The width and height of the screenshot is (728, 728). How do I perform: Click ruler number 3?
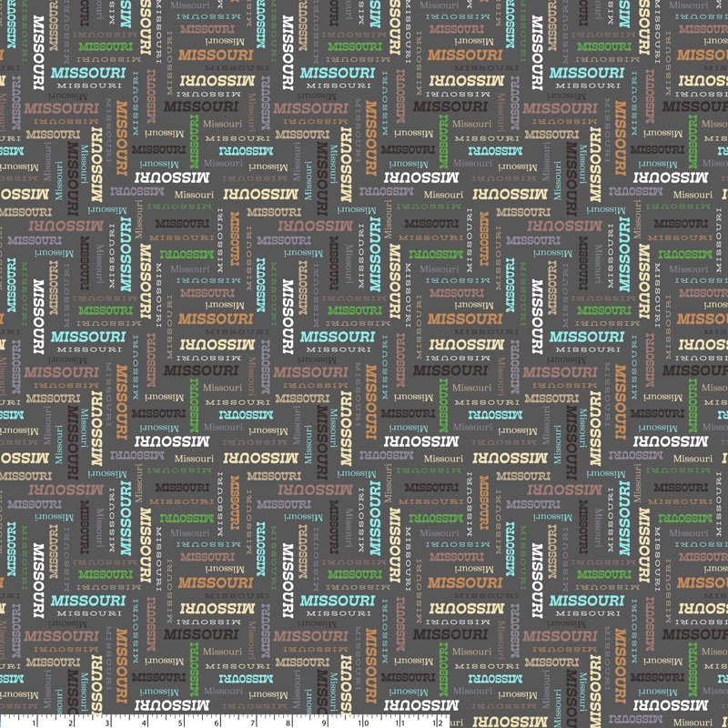[108, 722]
